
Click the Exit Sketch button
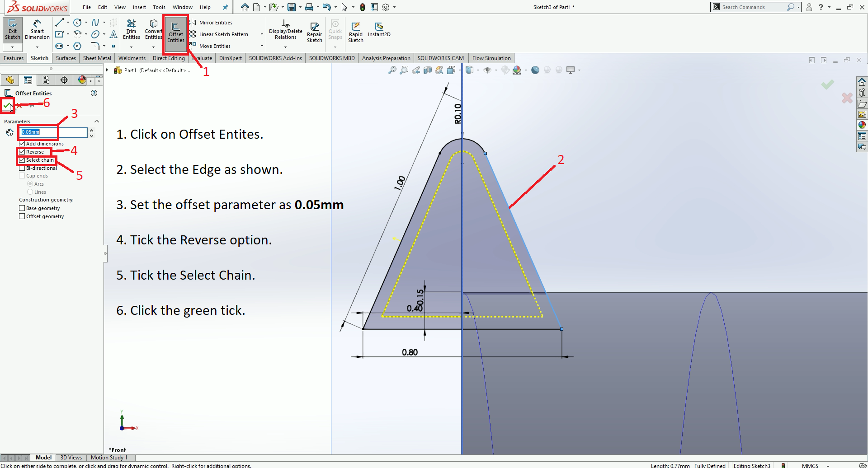click(13, 29)
